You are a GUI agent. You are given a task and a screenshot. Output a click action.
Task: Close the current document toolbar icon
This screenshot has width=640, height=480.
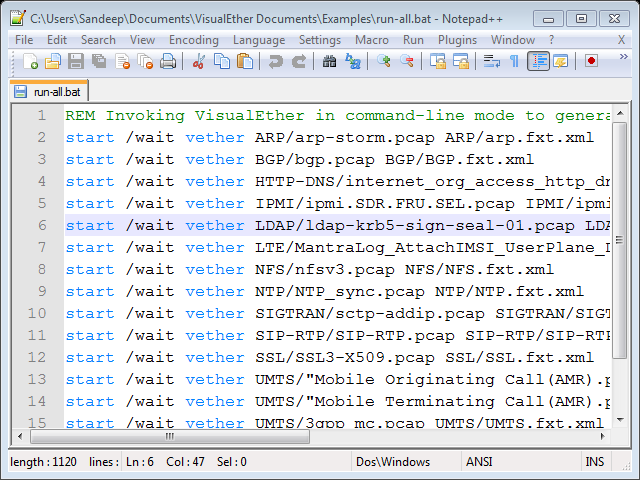(122, 61)
